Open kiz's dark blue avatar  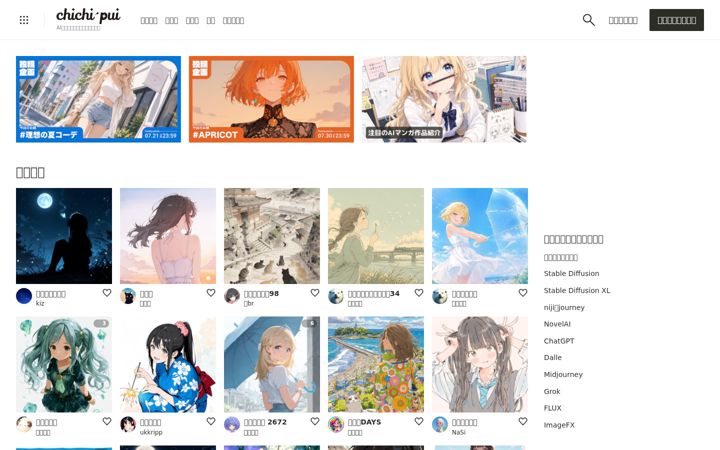pos(24,296)
